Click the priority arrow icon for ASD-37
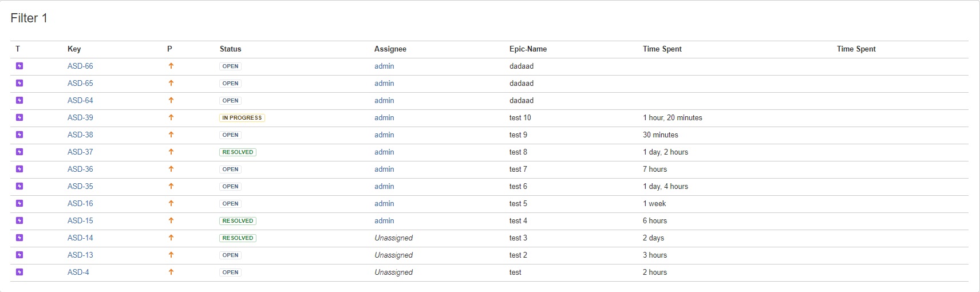Image resolution: width=980 pixels, height=292 pixels. 171,152
